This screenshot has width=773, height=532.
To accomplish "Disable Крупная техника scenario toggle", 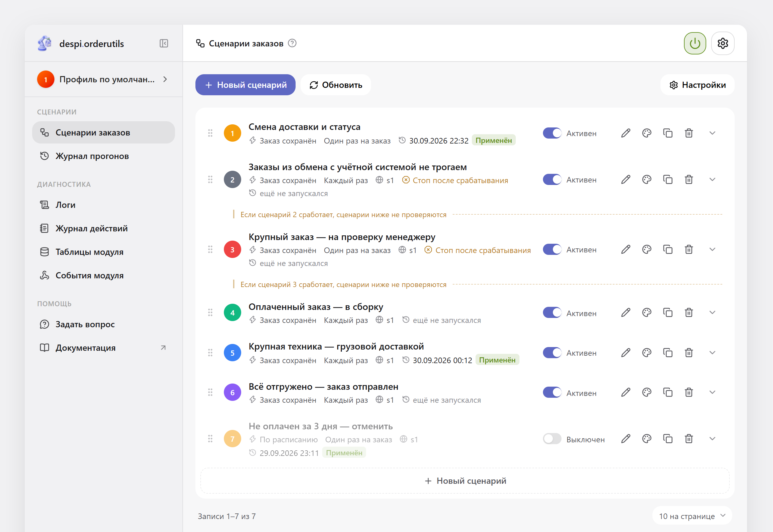I will pyautogui.click(x=552, y=353).
